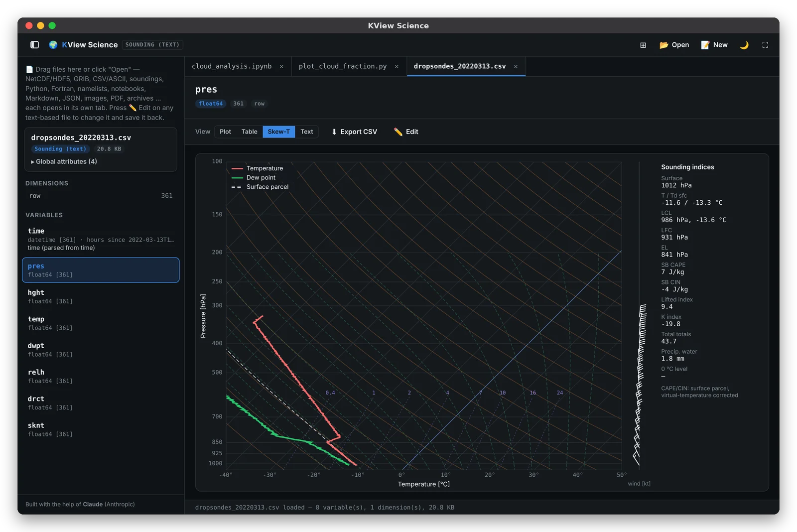Switch to the plot_cloud_fraction.py tab
This screenshot has width=797, height=532.
point(343,66)
